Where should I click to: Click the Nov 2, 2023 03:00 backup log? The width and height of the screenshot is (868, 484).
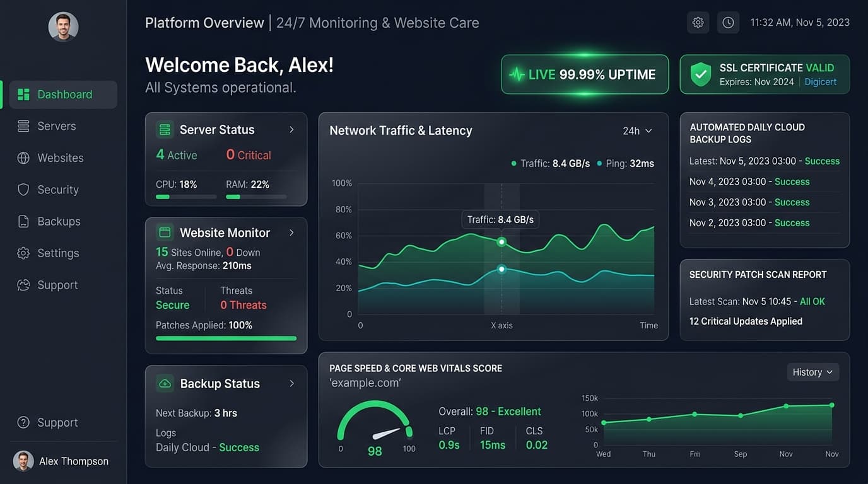(x=749, y=222)
